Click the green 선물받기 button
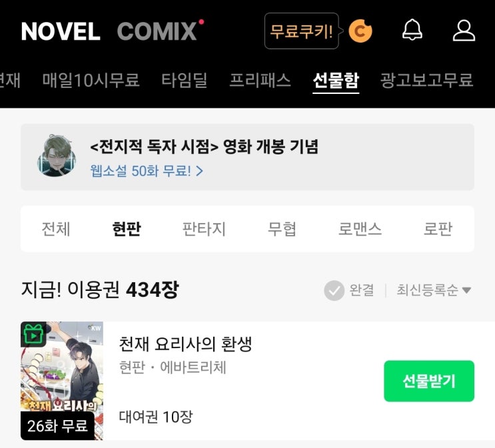The image size is (495, 448). 429,381
